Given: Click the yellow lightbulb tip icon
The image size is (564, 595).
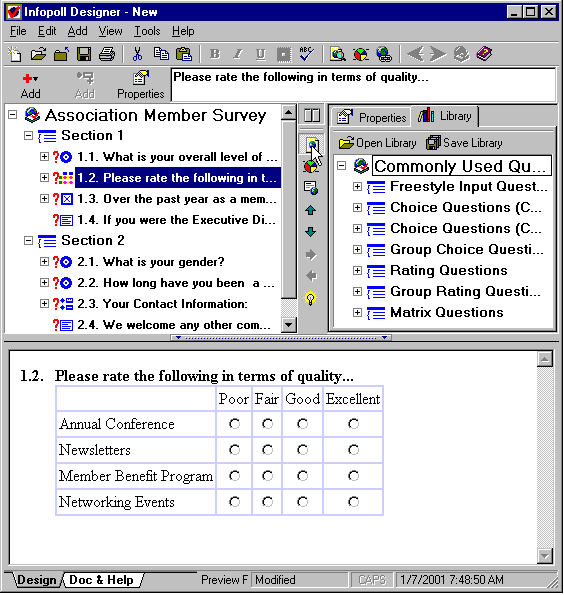Looking at the screenshot, I should 310,298.
